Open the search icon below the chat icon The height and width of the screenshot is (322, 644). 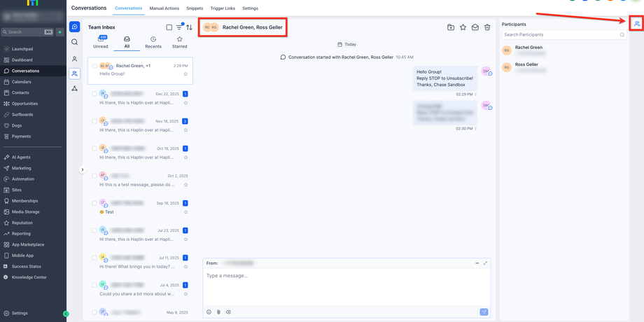pos(74,42)
